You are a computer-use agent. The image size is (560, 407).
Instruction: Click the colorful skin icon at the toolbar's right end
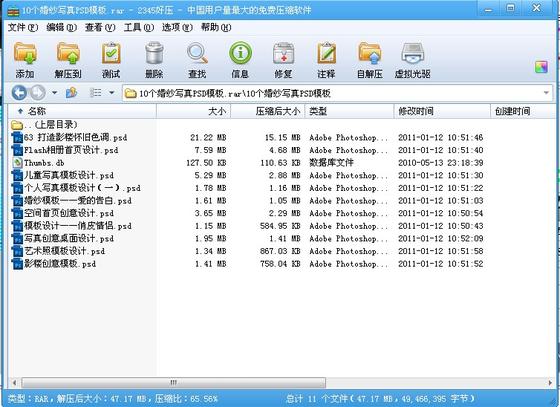coord(541,67)
